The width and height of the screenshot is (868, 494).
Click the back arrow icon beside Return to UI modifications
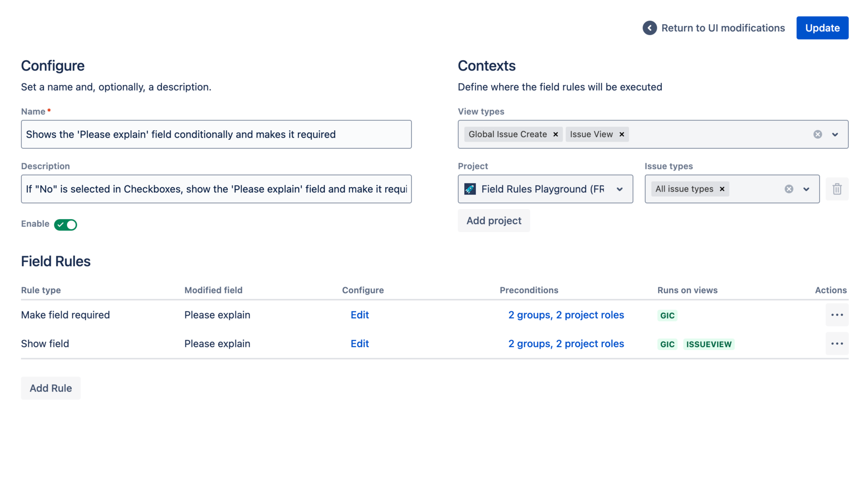[649, 28]
